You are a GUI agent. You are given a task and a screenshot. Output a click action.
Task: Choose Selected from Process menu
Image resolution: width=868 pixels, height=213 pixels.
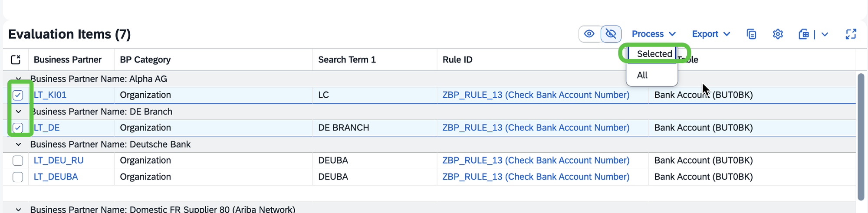point(654,54)
